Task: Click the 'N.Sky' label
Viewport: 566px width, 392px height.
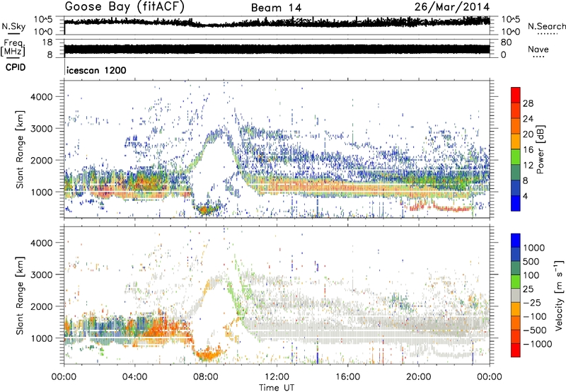Action: tap(13, 26)
